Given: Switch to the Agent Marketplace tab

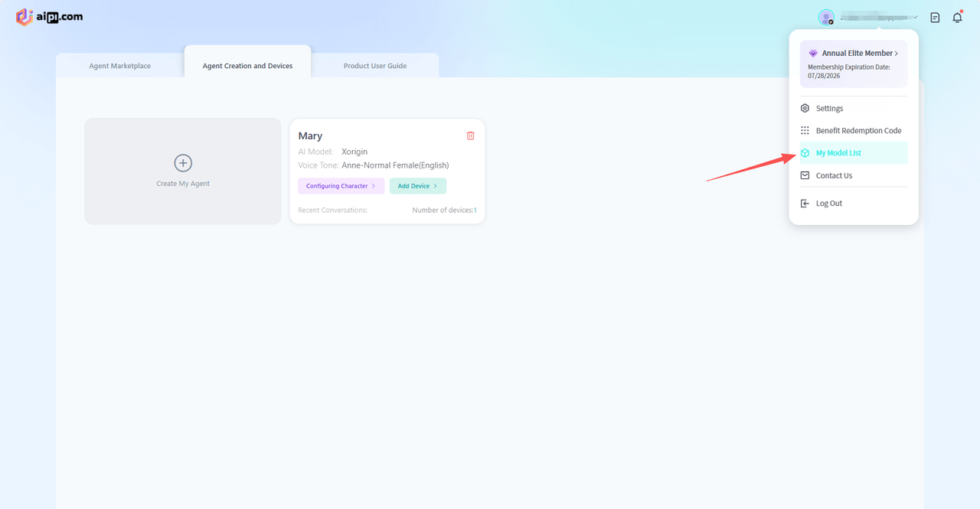Looking at the screenshot, I should click(120, 66).
